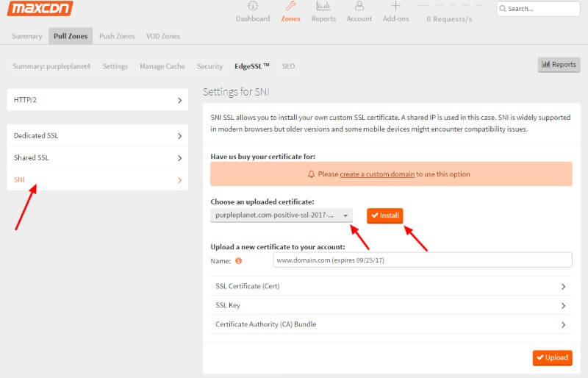
Task: Open the HTTP/2 settings item
Action: [x=97, y=99]
